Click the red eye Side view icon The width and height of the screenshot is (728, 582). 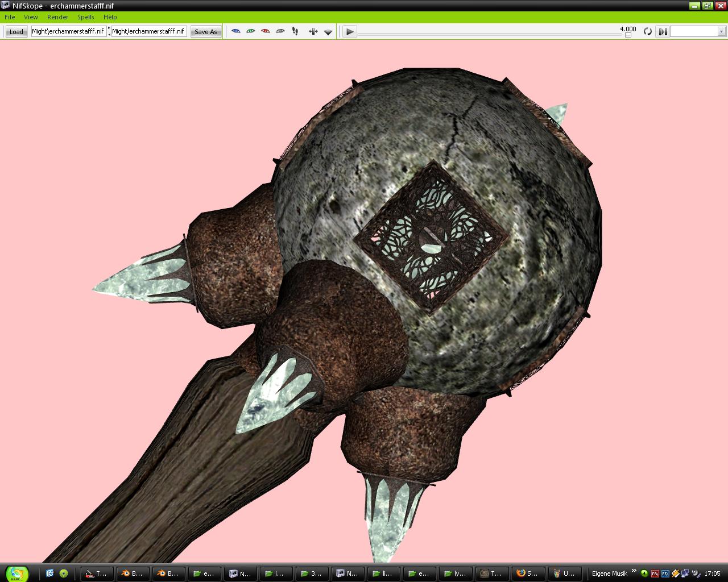point(266,31)
